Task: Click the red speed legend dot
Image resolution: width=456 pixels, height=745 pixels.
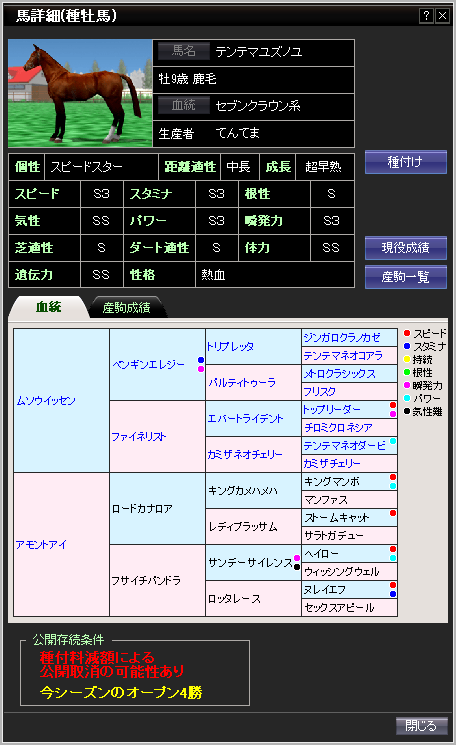Action: pyautogui.click(x=407, y=333)
